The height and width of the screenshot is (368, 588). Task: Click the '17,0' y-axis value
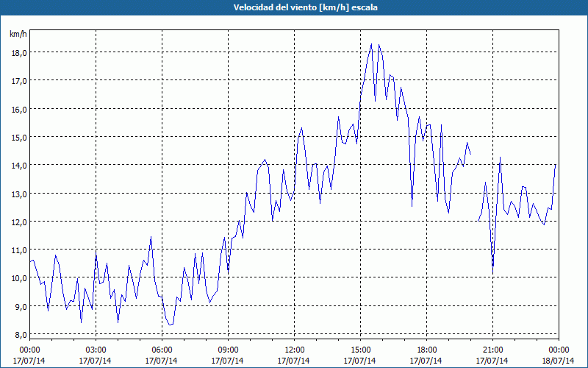click(x=19, y=81)
